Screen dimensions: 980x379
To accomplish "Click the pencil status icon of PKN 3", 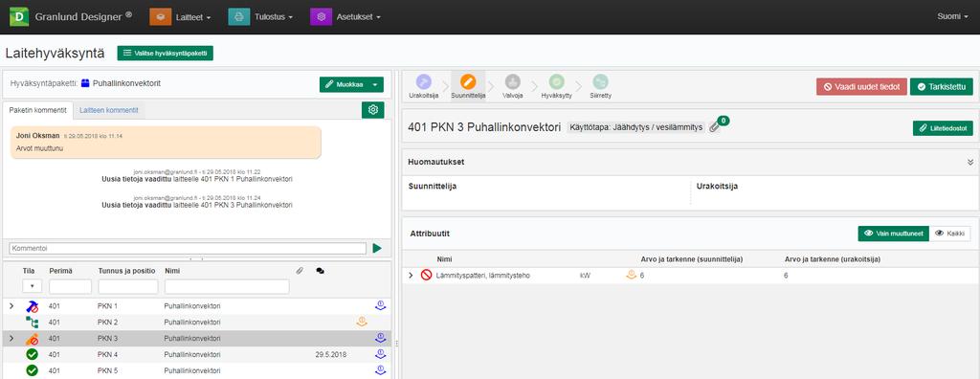I will [32, 339].
